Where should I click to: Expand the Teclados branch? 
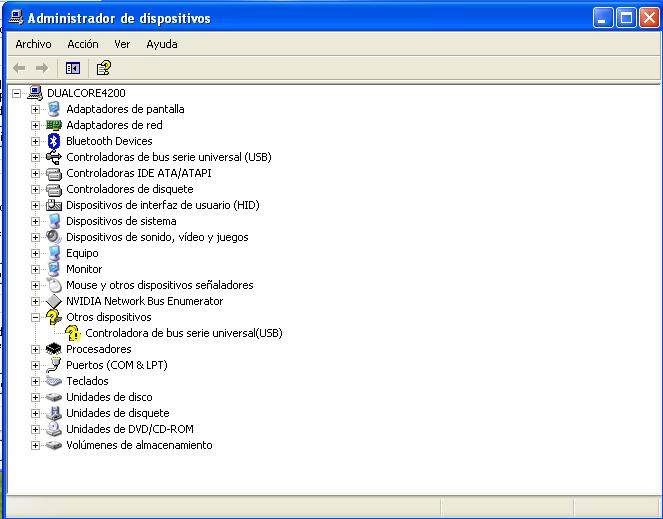(x=36, y=382)
